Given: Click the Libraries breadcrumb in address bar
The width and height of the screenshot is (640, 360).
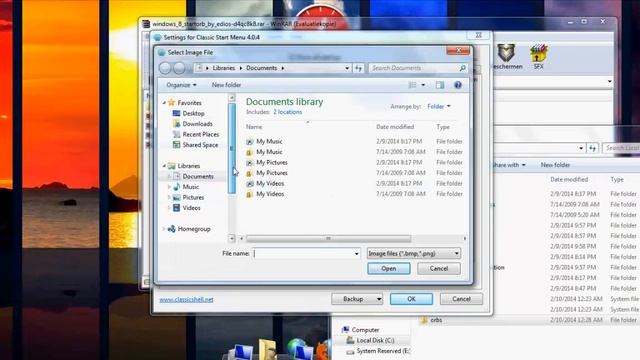Looking at the screenshot, I should [x=224, y=68].
